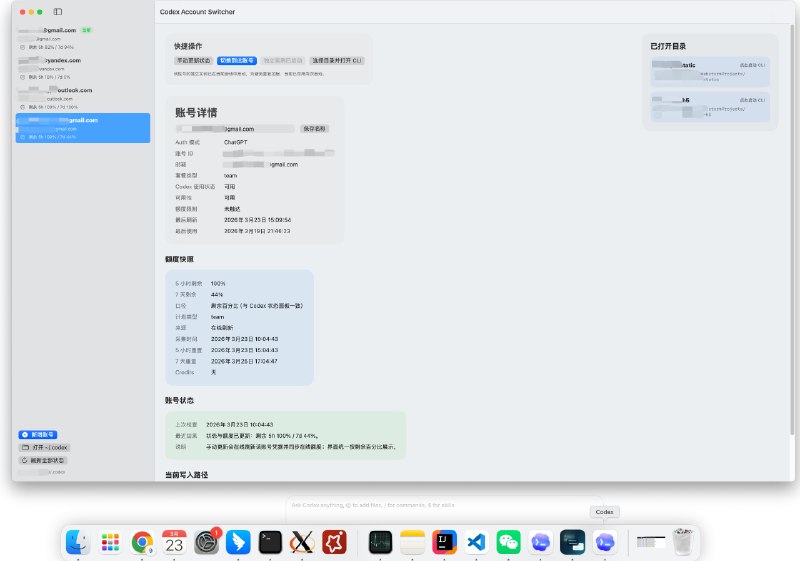
Task: Click the "7d 44%" status result line in 账号状态
Action: point(262,436)
